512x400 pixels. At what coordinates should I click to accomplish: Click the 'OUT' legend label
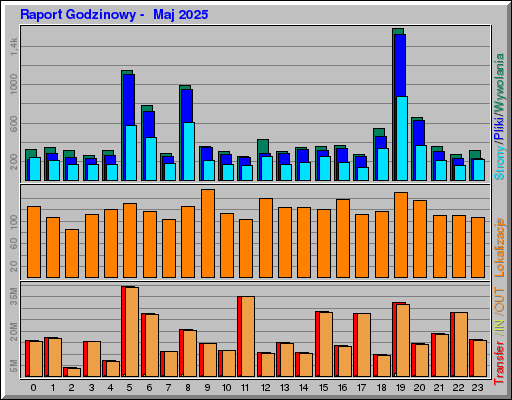coord(499,300)
